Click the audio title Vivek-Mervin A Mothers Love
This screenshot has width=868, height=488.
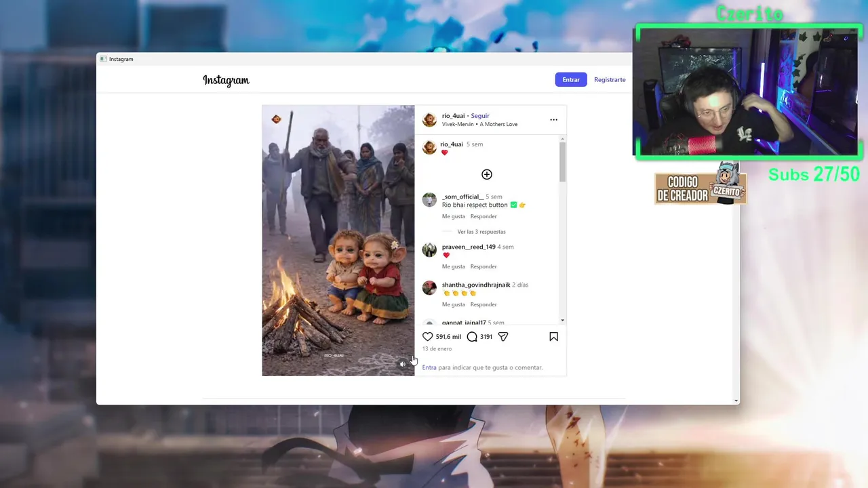[479, 125]
